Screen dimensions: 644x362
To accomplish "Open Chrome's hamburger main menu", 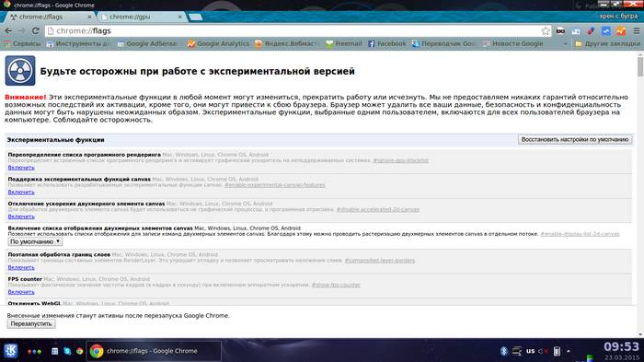I will click(x=637, y=30).
